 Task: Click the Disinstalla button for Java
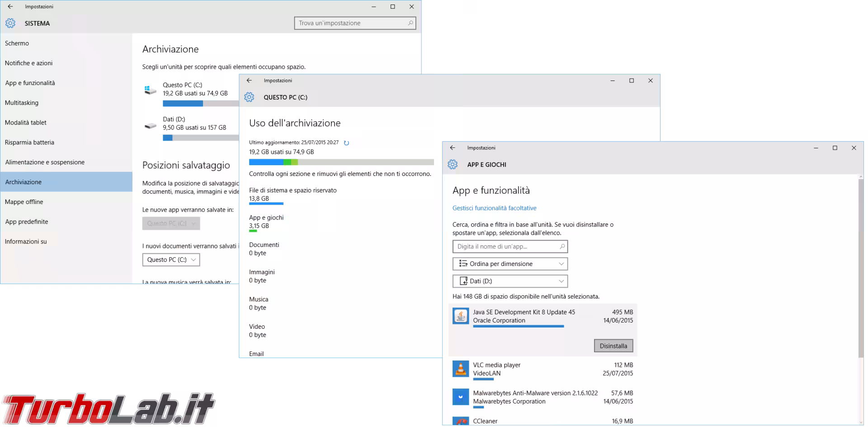coord(613,346)
